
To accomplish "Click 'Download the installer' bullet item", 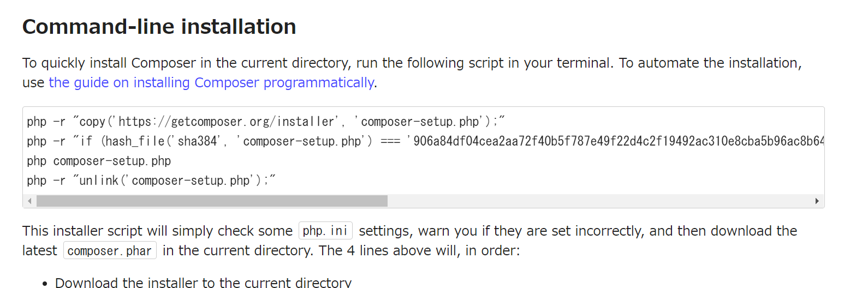I will pos(203,283).
